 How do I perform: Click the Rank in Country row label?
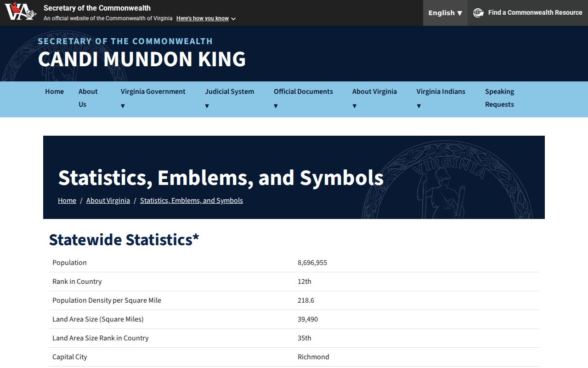[x=77, y=282]
